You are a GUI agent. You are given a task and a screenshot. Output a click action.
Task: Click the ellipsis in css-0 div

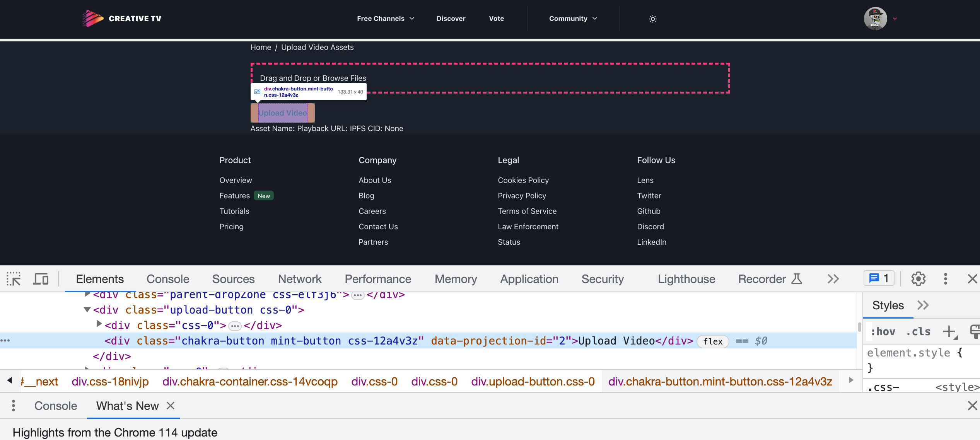click(x=235, y=326)
